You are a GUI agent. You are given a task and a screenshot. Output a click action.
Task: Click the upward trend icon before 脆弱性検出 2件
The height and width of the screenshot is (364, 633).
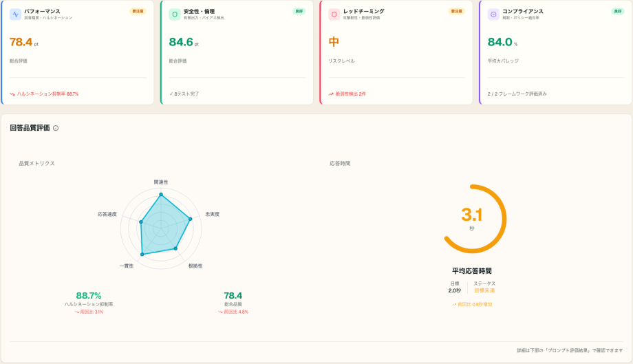pyautogui.click(x=331, y=94)
